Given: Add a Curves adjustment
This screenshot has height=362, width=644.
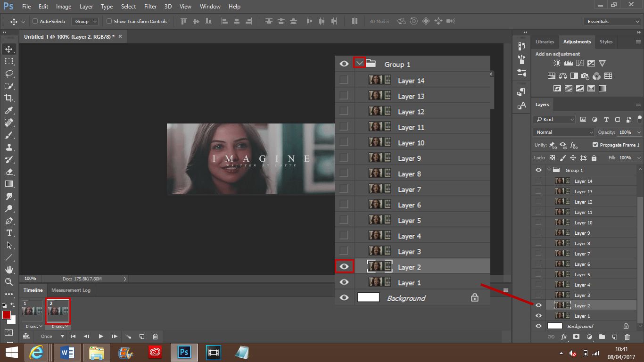Looking at the screenshot, I should pos(579,63).
